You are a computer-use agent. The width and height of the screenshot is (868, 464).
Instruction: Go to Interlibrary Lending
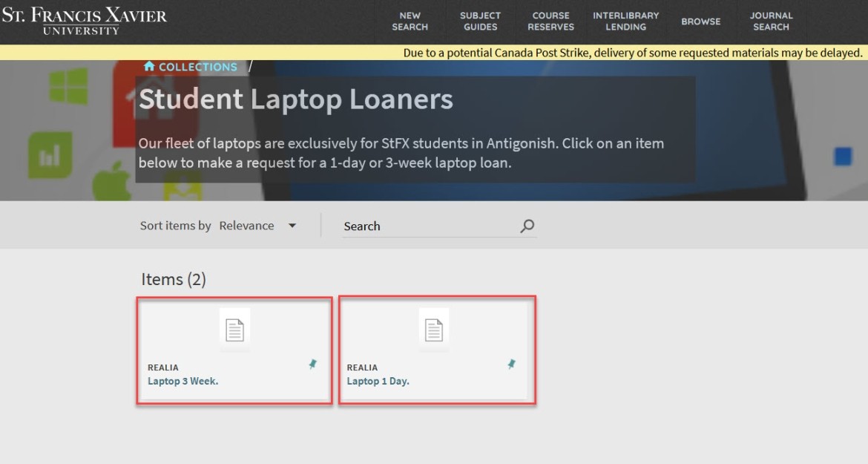pos(625,21)
